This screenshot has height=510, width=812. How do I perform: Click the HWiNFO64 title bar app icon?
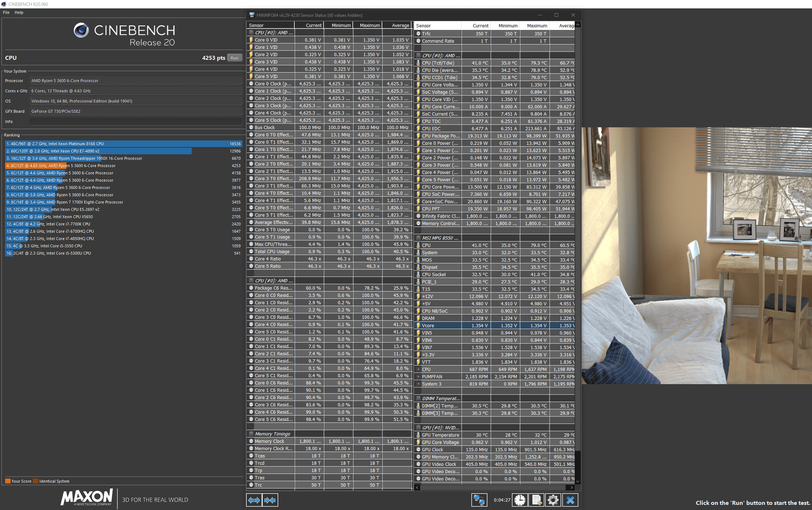pos(252,15)
